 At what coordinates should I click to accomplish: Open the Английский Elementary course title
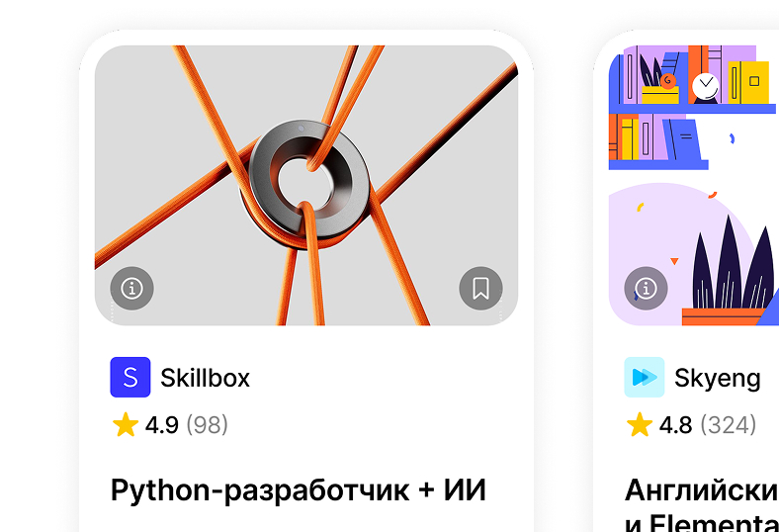[702, 504]
